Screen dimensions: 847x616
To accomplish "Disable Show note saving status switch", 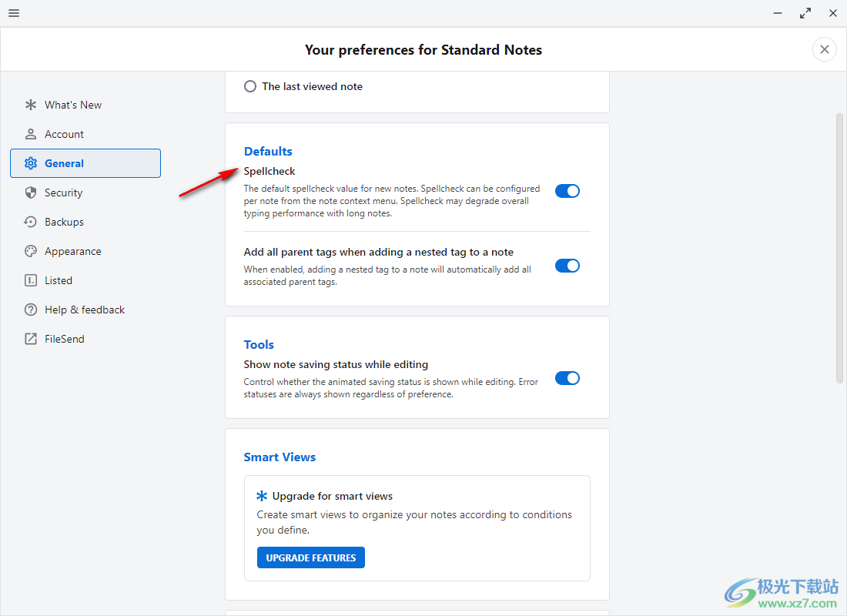I will [567, 378].
